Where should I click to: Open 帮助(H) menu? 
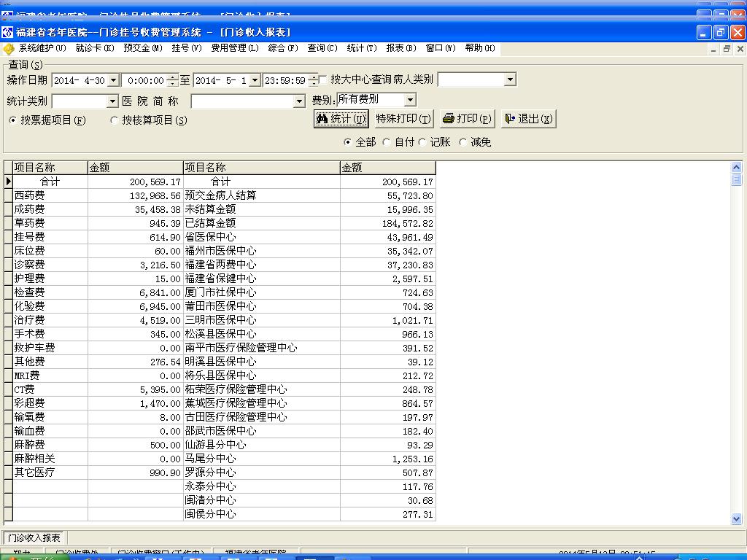(480, 48)
